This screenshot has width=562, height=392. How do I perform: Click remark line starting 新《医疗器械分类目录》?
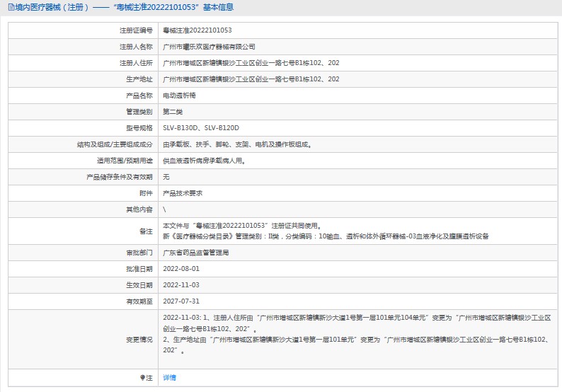[326, 236]
